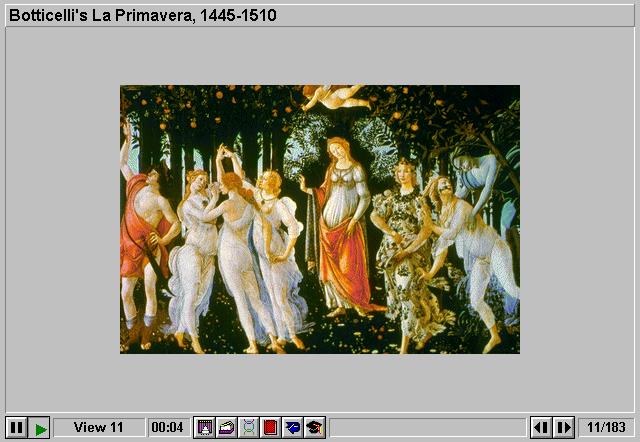Click the graduation cap icon
Viewport: 640px width, 442px height.
pyautogui.click(x=315, y=427)
